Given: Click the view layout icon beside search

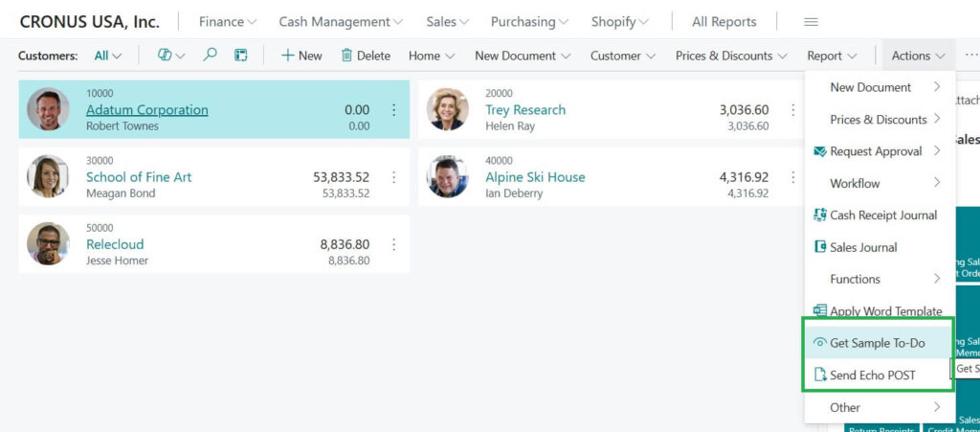Looking at the screenshot, I should point(240,55).
